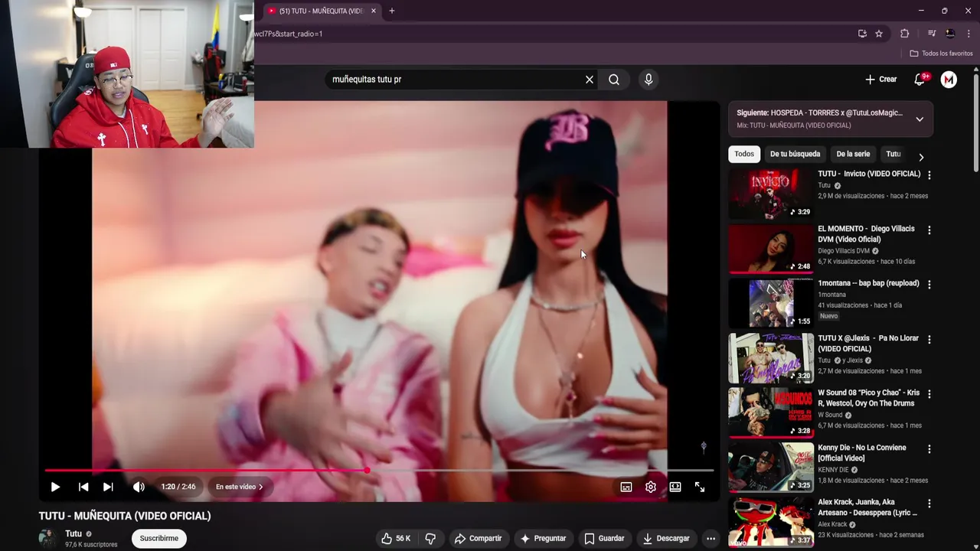Open the browser three-dot menu
The image size is (980, 551).
point(969,34)
